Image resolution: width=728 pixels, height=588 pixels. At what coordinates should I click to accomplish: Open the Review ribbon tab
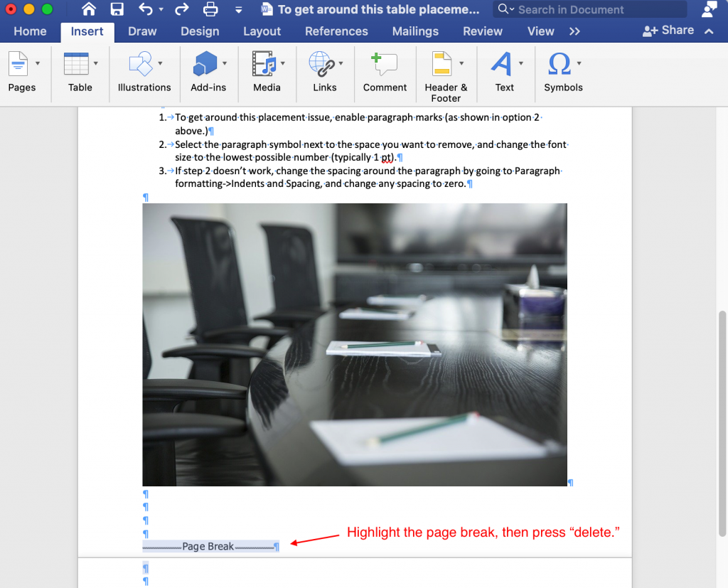coord(482,31)
